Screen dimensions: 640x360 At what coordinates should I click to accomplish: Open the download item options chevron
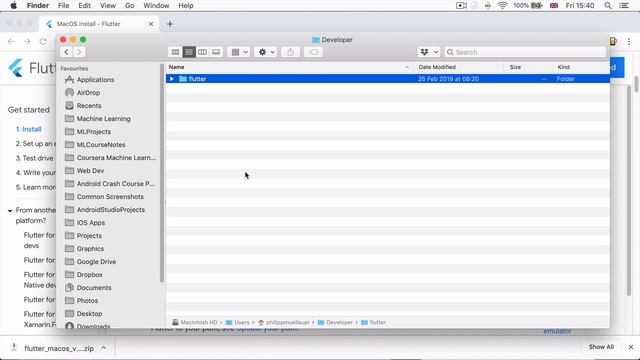point(104,348)
